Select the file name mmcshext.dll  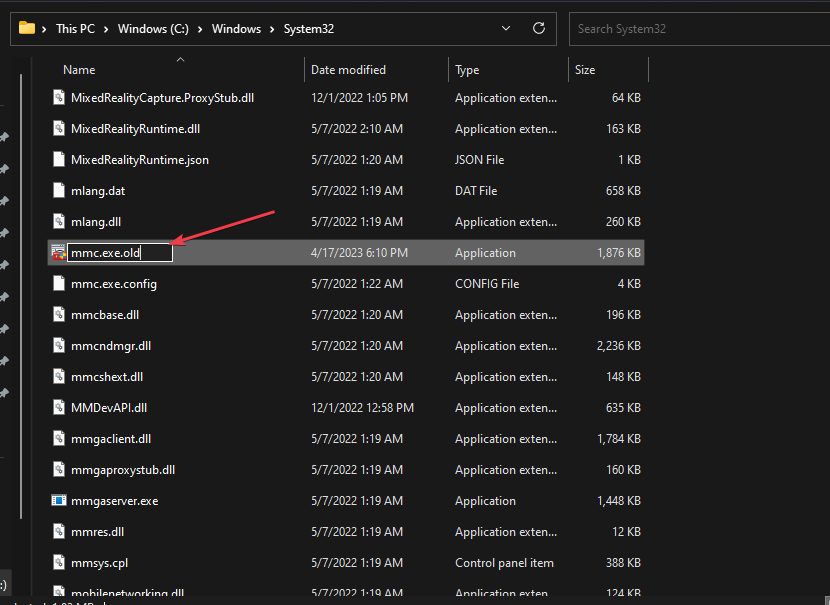[x=107, y=377]
